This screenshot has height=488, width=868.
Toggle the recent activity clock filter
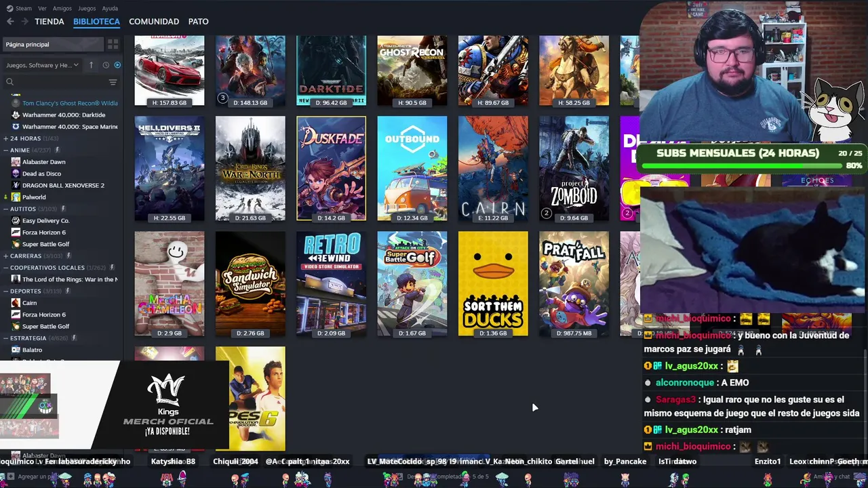[106, 65]
